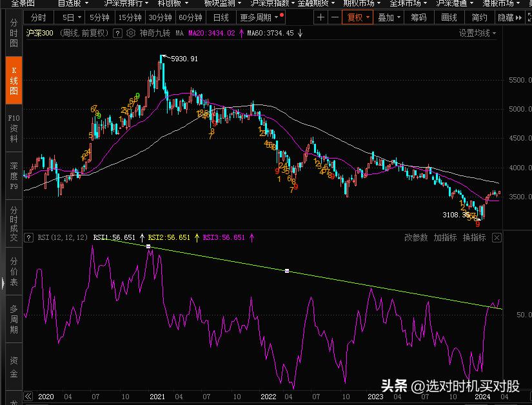The width and height of the screenshot is (532, 405).
Task: Click the MA20:3434.02 value
Action: click(212, 34)
